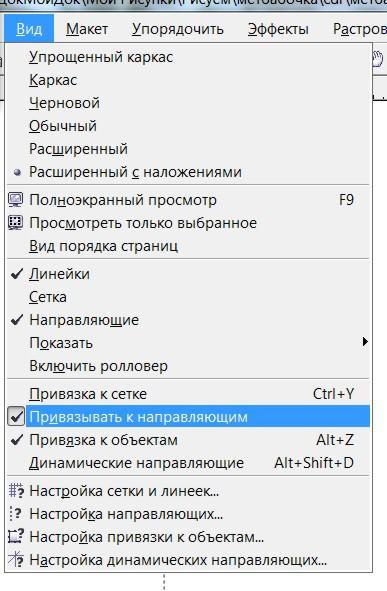Screen dimensions: 387x591
Task: Open the Макет menu
Action: [87, 29]
